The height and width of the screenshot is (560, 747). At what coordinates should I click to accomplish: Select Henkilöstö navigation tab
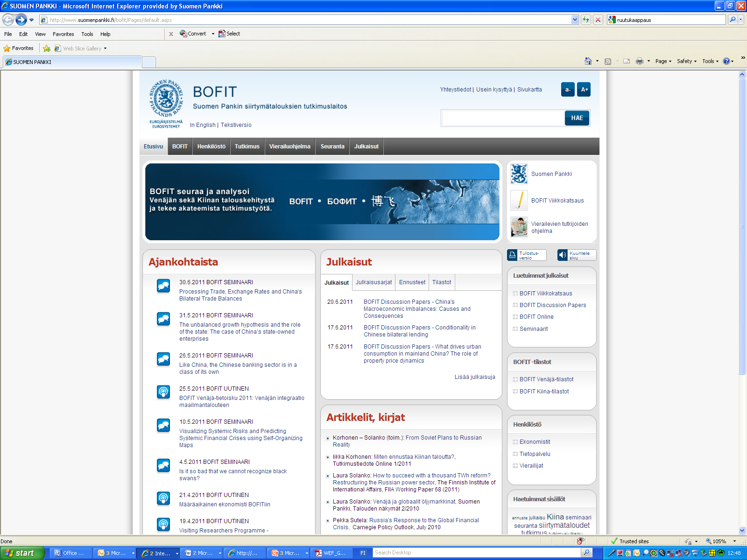211,146
